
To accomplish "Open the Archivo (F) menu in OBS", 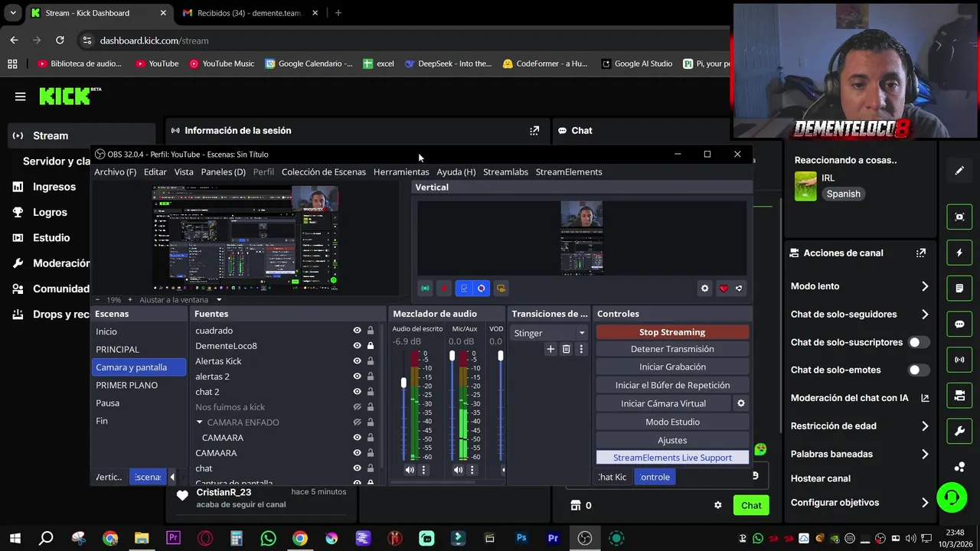I will [115, 171].
